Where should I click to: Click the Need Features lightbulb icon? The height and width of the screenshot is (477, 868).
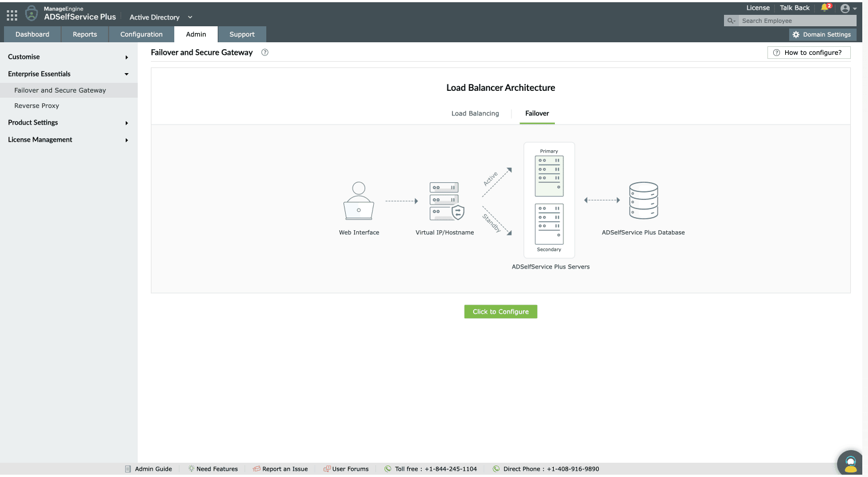pos(191,468)
